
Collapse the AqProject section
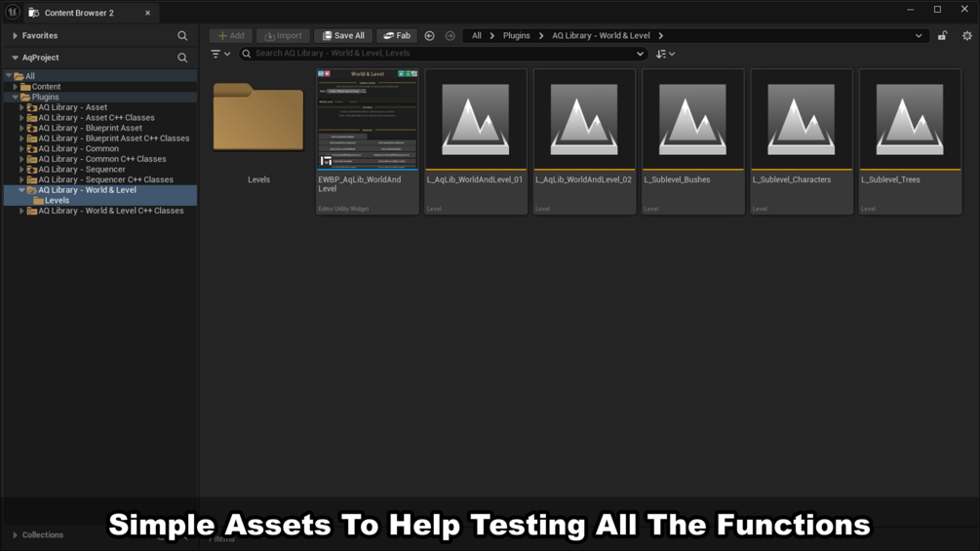coord(15,58)
